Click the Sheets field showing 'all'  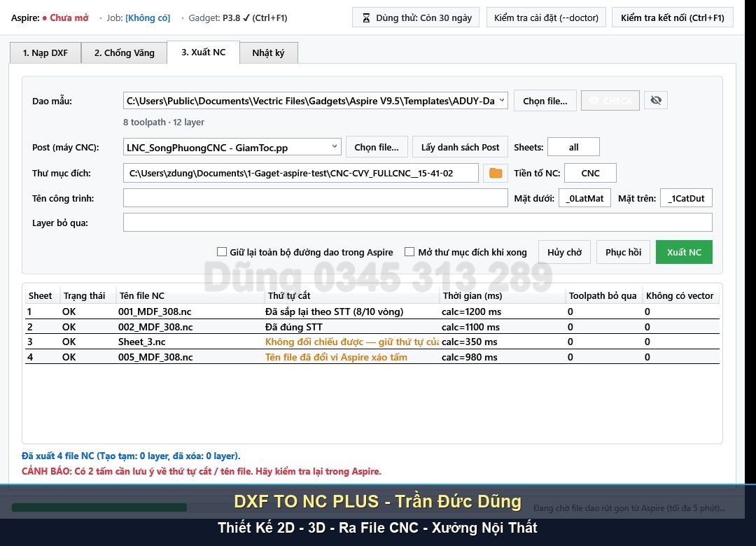point(574,147)
